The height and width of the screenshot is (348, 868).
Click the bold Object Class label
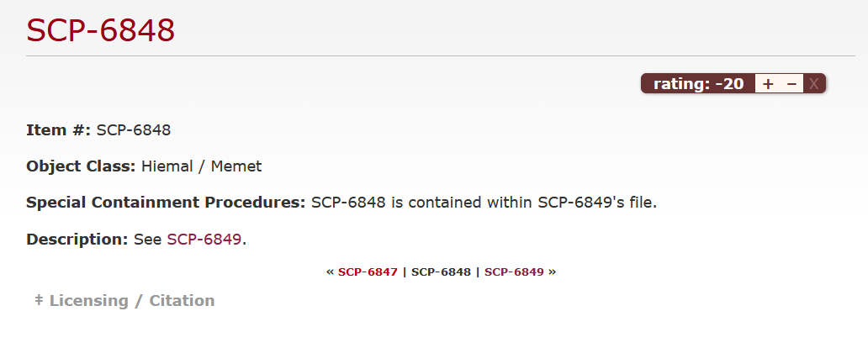coord(81,166)
